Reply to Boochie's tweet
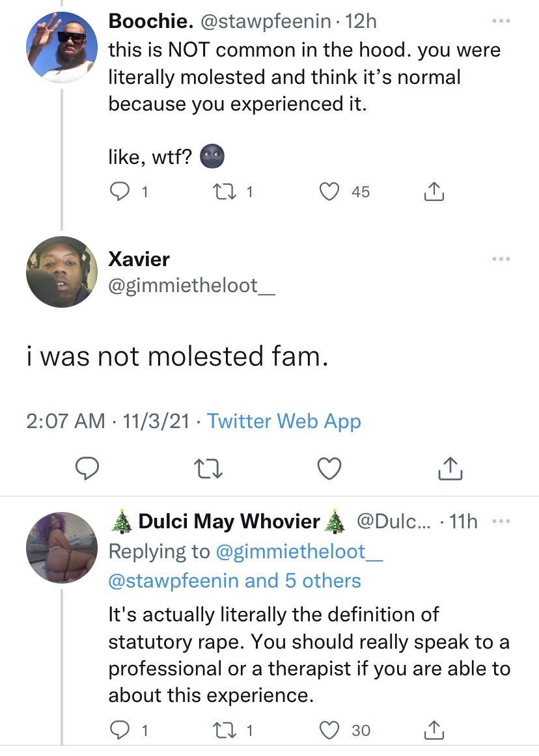This screenshot has height=756, width=539. [x=119, y=192]
